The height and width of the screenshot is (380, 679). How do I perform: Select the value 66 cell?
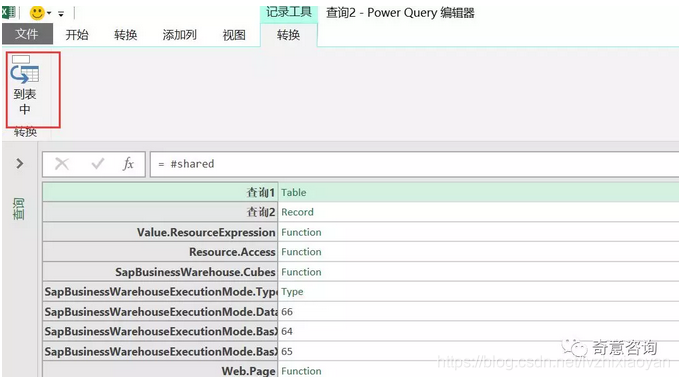point(479,312)
